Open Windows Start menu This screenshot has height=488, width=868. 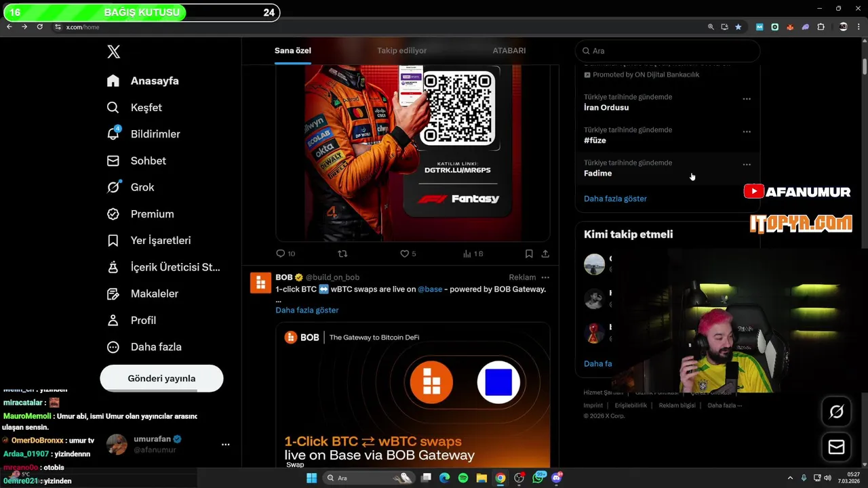coord(311,478)
